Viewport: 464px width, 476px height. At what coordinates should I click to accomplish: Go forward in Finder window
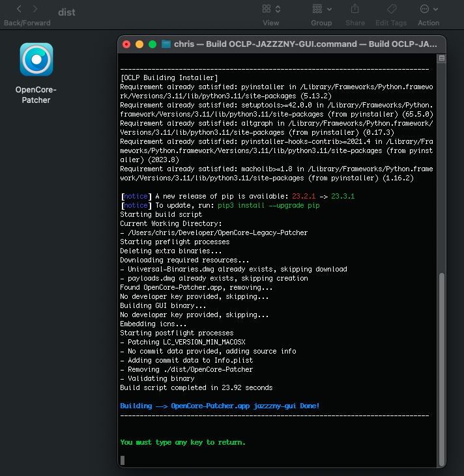tap(35, 9)
